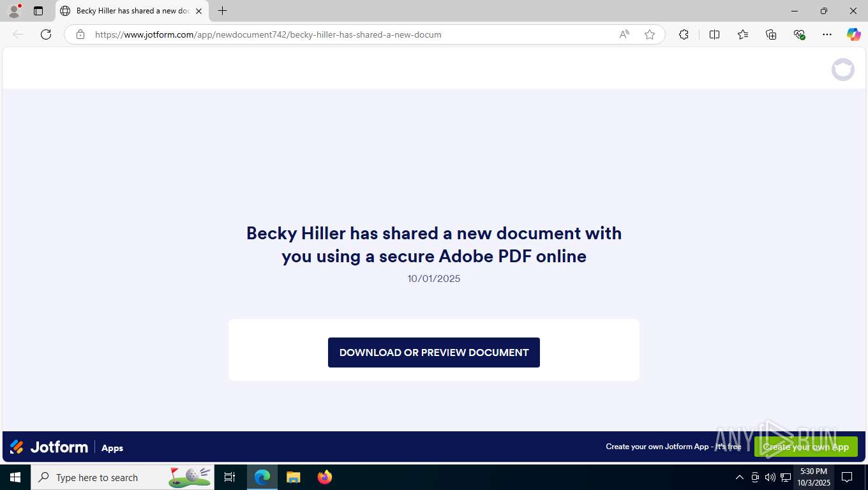This screenshot has width=868, height=490.
Task: Click the Edge profile avatar icon
Action: [14, 11]
